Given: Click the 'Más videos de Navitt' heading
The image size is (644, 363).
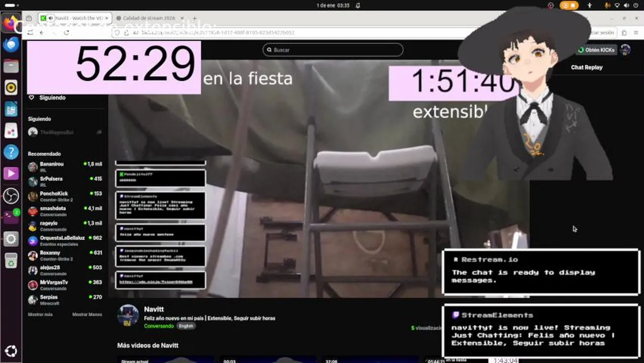Looking at the screenshot, I should (148, 345).
